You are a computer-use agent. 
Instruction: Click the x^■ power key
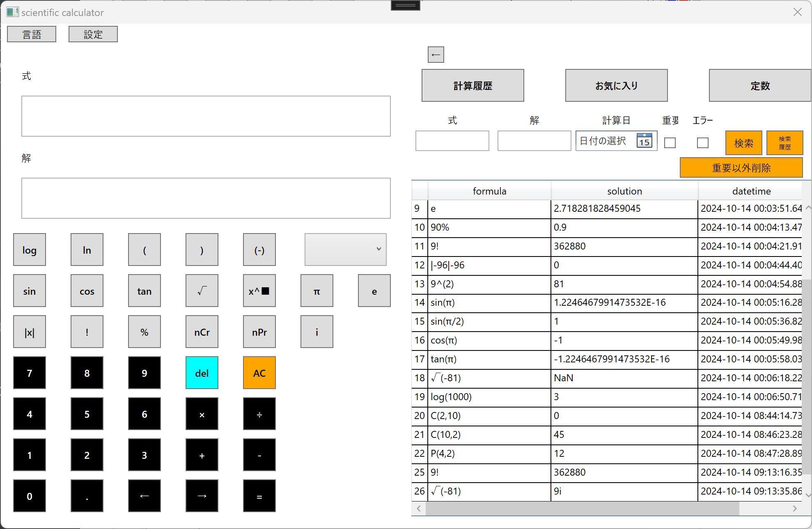pos(259,291)
